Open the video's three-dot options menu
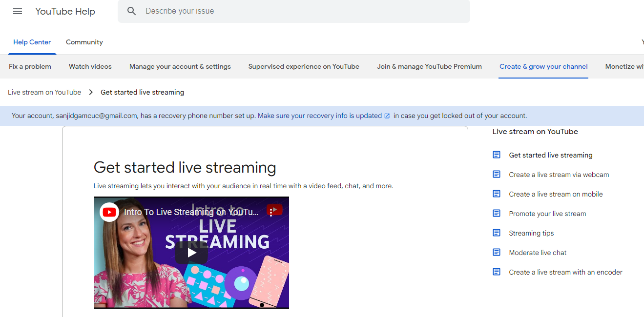 click(x=271, y=212)
